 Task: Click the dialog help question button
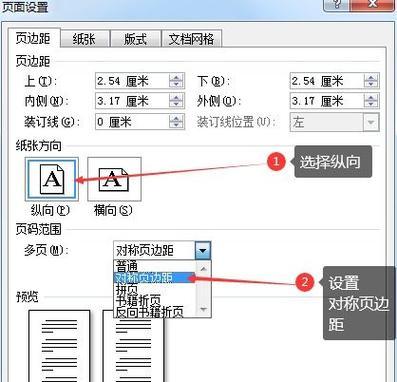point(337,5)
